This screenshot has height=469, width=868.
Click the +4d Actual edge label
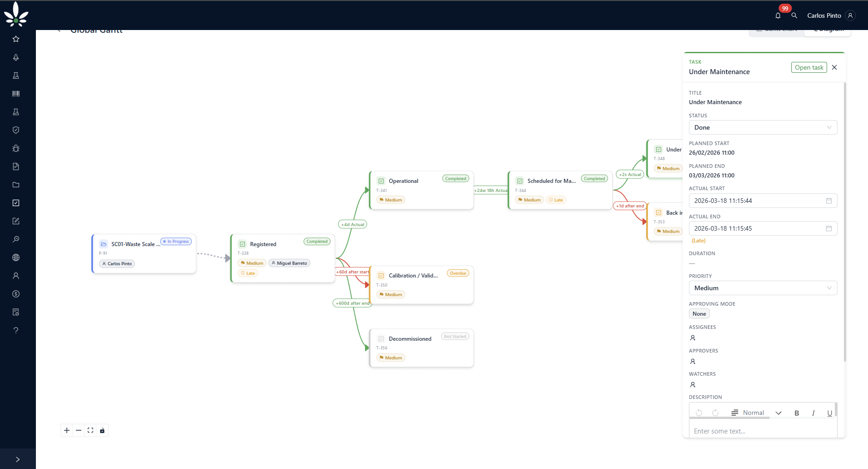coord(353,224)
